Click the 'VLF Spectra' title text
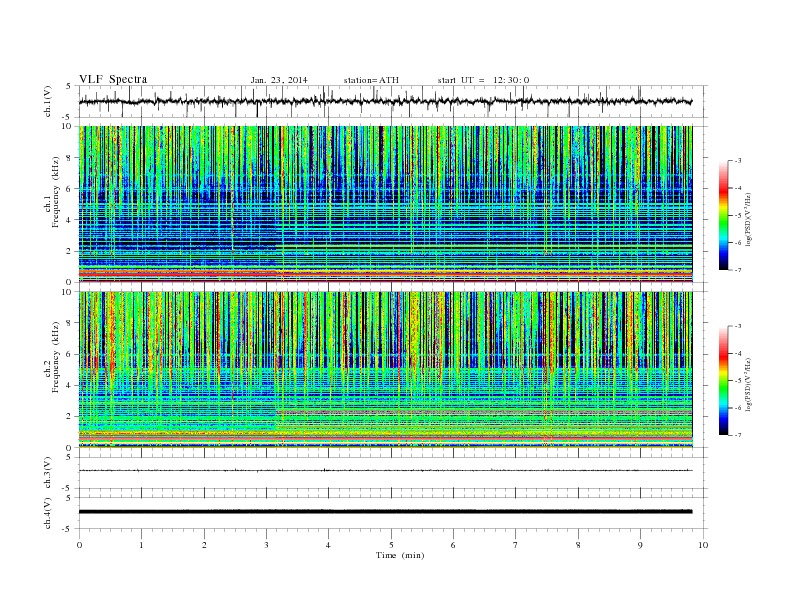The image size is (792, 612). tap(113, 79)
